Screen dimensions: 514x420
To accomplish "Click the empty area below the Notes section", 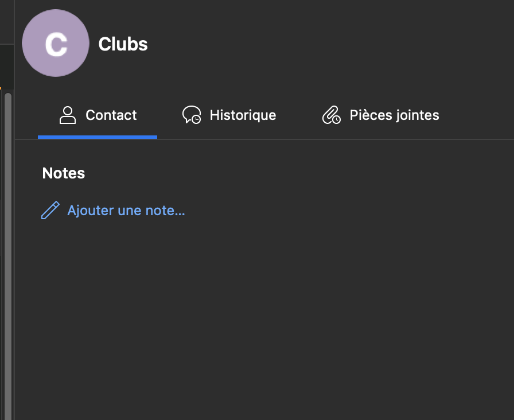I will 264,316.
